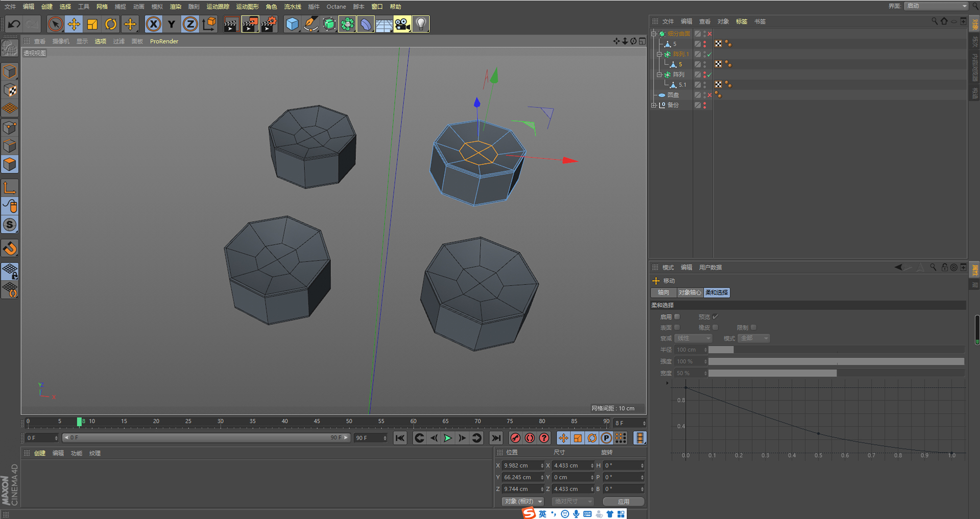Open the spline pen tool
The width and height of the screenshot is (980, 519).
point(310,24)
